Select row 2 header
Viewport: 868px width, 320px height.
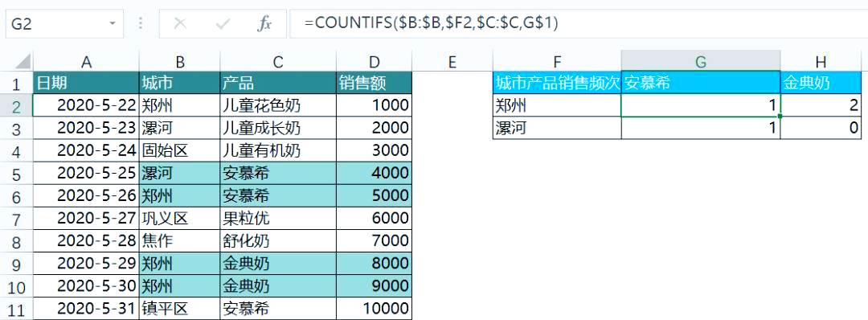(x=16, y=106)
